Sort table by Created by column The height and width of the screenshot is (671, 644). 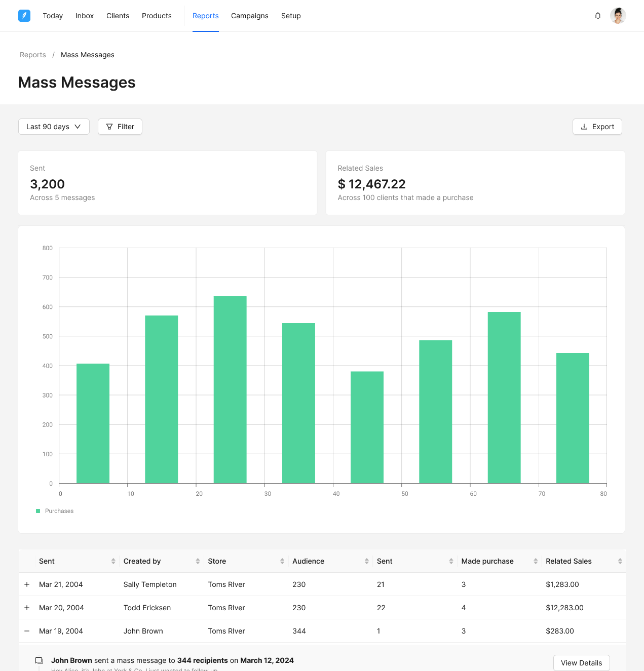(198, 561)
